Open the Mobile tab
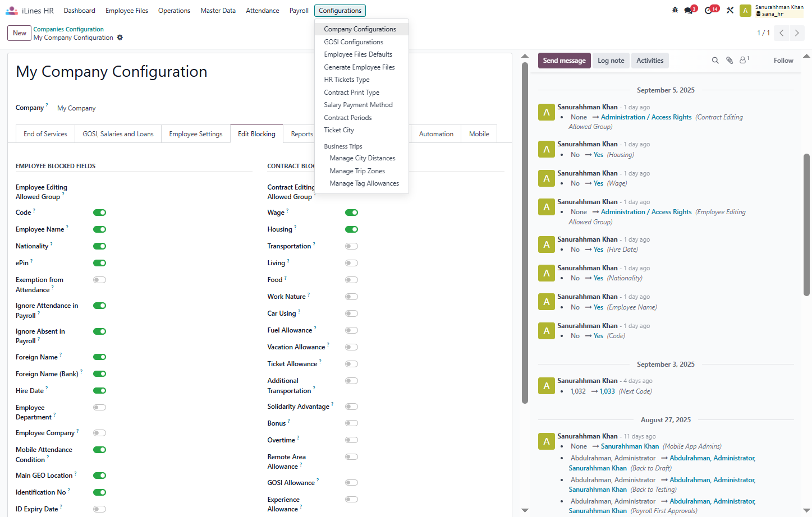Screen dimensions: 812x517 479,134
